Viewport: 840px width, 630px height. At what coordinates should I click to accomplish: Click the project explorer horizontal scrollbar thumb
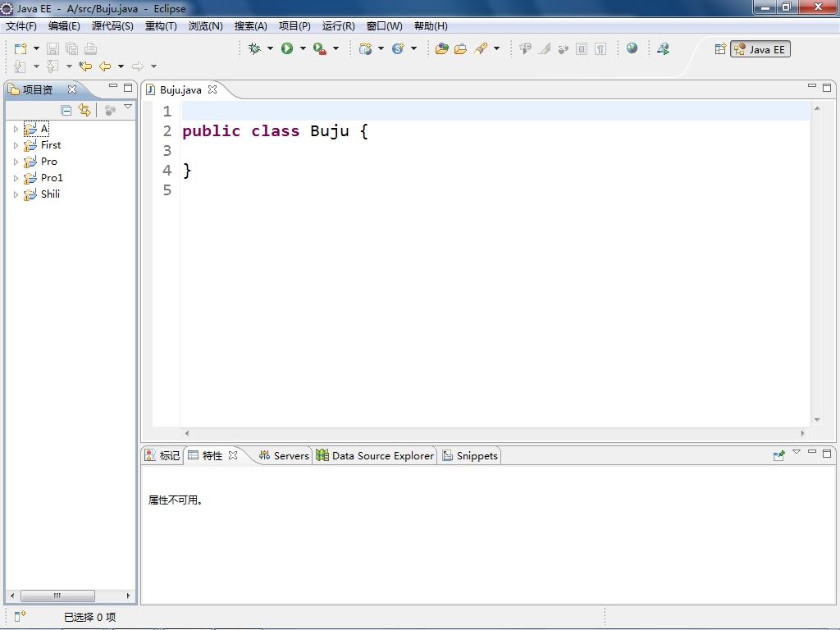(x=58, y=596)
